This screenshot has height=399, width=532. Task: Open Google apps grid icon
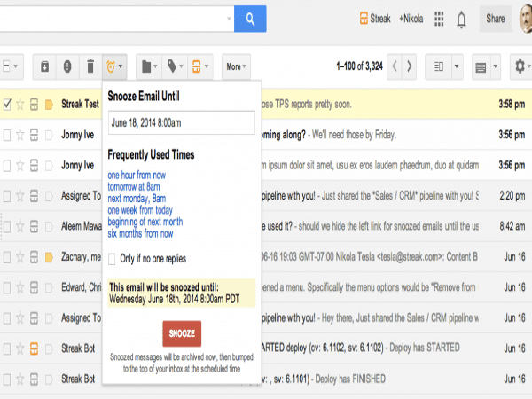pos(439,19)
